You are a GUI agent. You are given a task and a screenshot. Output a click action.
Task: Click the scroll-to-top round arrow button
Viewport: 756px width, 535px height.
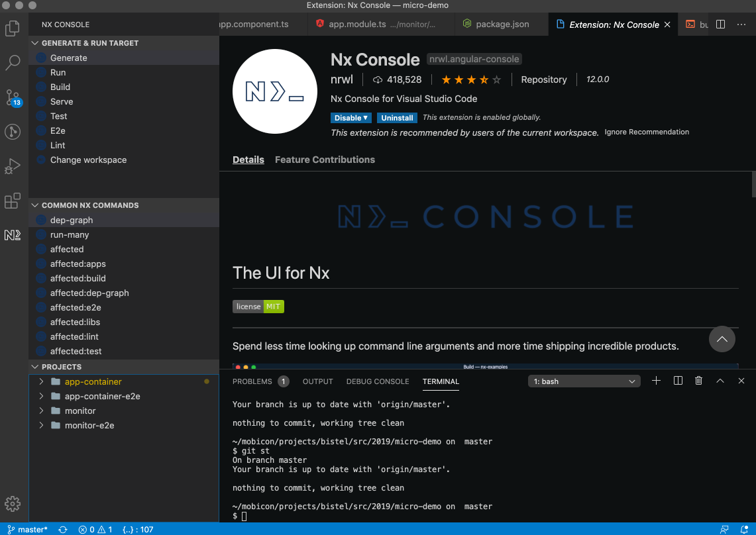[722, 339]
